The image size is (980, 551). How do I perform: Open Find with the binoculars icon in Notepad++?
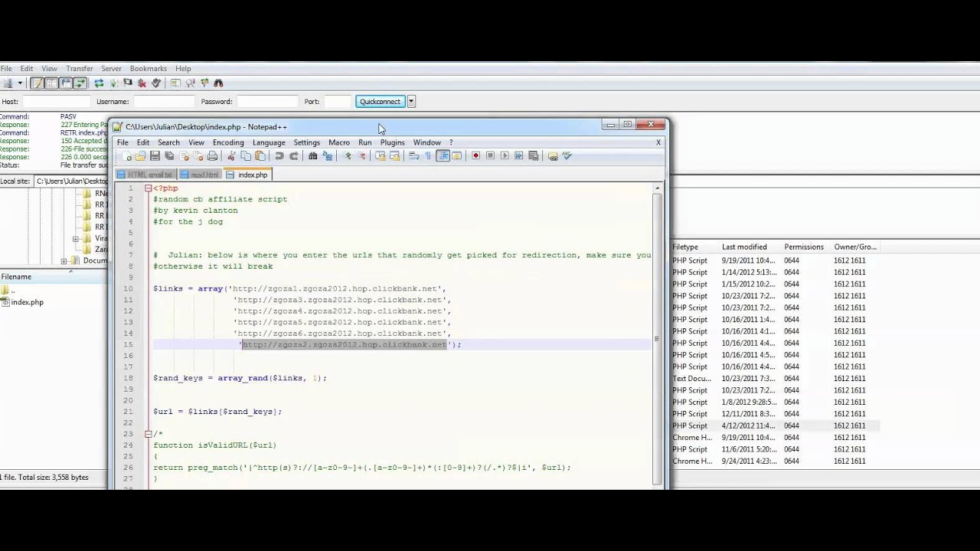pyautogui.click(x=313, y=156)
